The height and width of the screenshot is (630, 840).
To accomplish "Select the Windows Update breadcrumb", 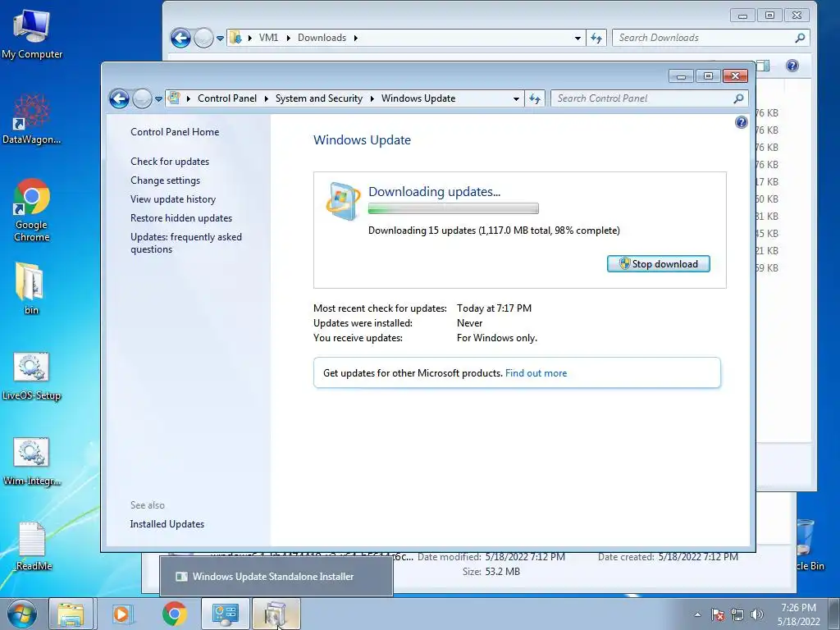I will [x=418, y=98].
